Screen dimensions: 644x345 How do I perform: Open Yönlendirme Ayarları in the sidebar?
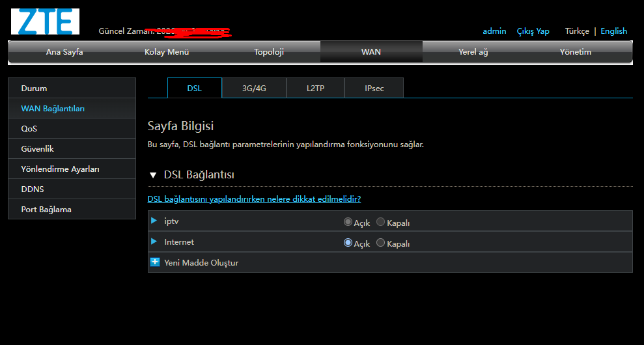click(x=72, y=169)
